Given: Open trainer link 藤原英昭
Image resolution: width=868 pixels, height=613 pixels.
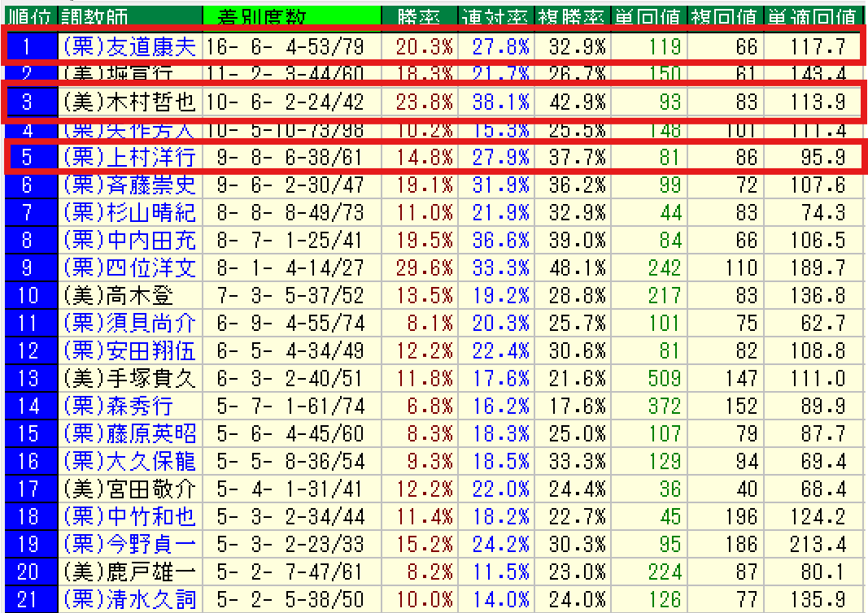Looking at the screenshot, I should [129, 433].
